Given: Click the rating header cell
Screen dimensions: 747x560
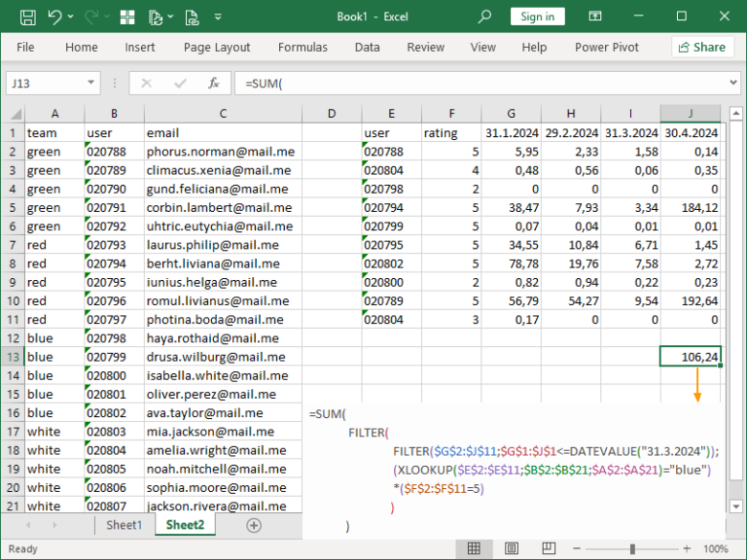Looking at the screenshot, I should (x=451, y=133).
